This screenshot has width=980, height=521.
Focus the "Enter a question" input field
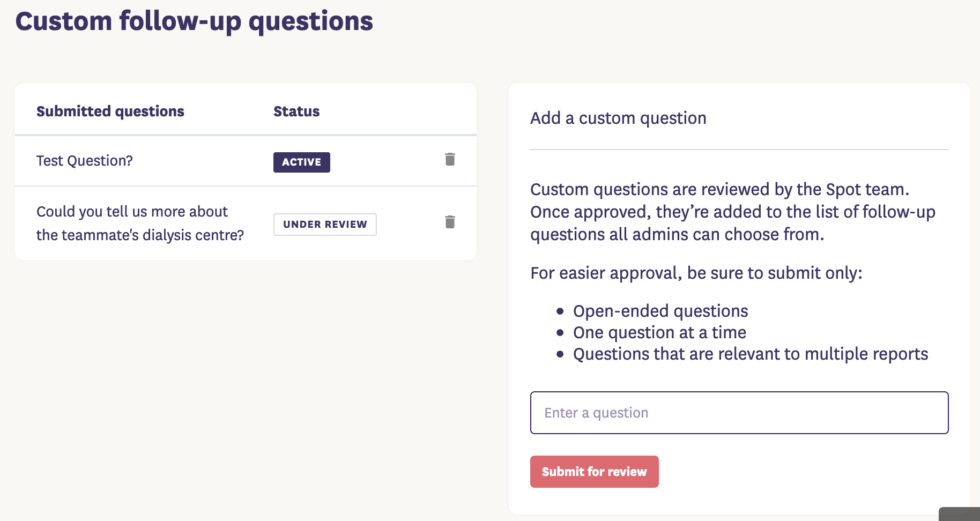(x=739, y=413)
